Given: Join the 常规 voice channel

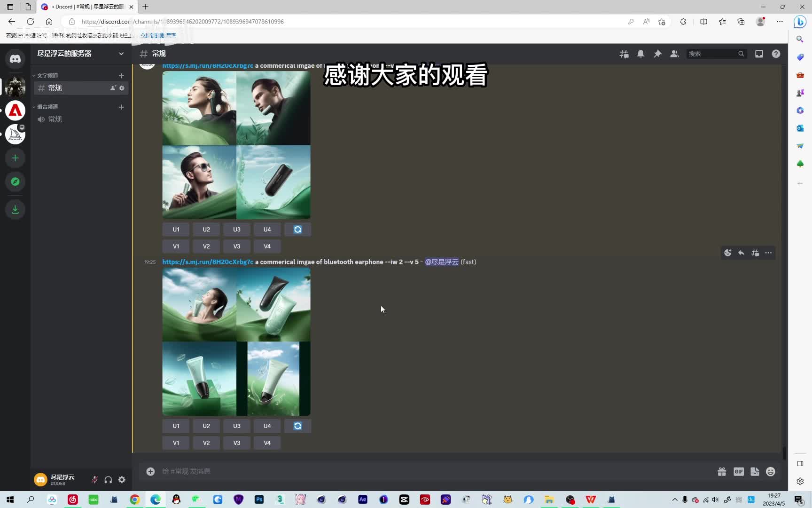Looking at the screenshot, I should 55,119.
